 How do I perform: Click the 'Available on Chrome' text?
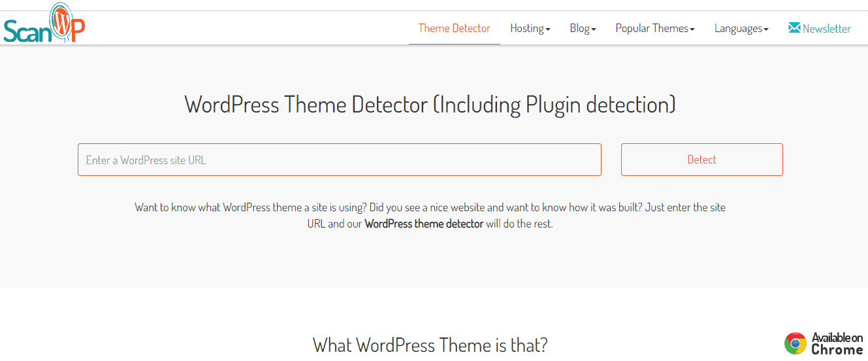click(837, 343)
